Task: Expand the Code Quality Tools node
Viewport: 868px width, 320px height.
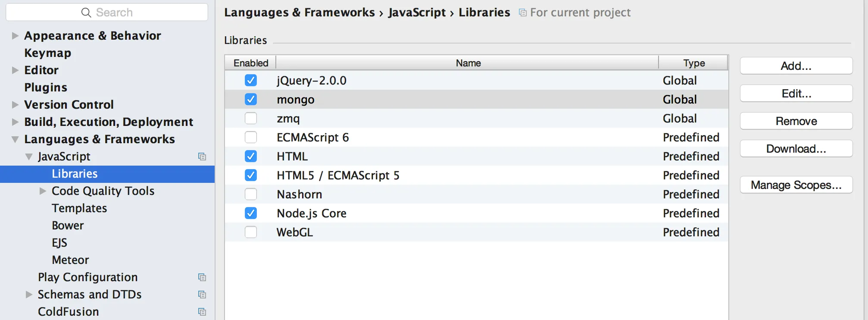Action: pyautogui.click(x=43, y=191)
